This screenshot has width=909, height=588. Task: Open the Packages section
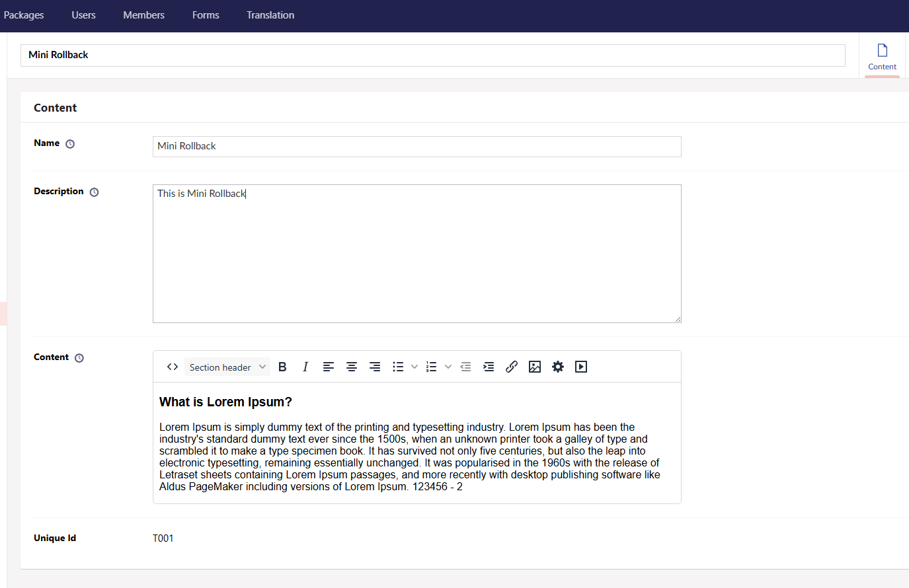click(x=23, y=15)
